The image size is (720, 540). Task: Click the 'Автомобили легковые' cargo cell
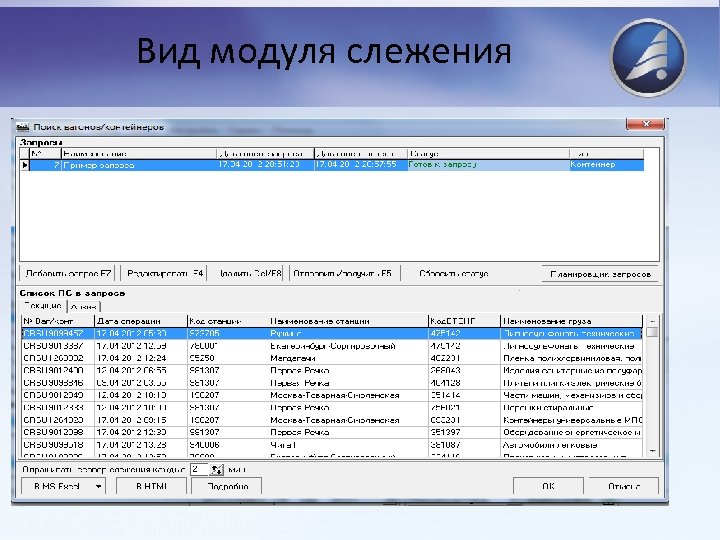coord(572,445)
